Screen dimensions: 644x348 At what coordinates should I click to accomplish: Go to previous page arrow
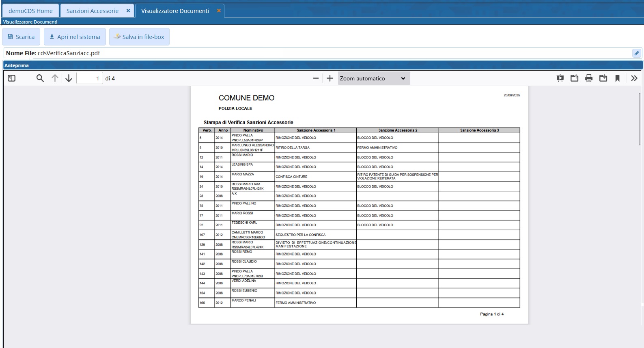(x=55, y=78)
